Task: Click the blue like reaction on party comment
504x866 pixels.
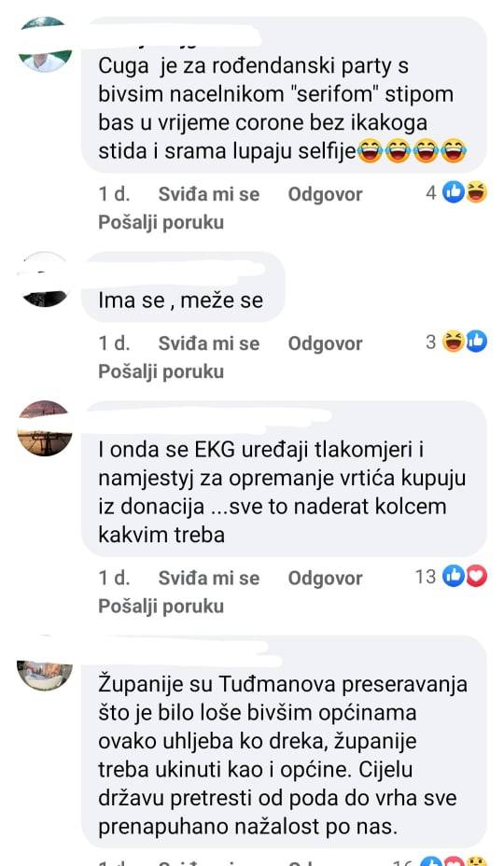Action: click(453, 193)
